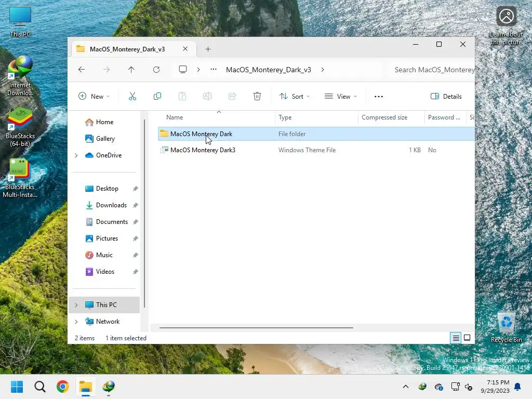532x399 pixels.
Task: Click the Search MacOS_Monterey field
Action: pyautogui.click(x=433, y=70)
